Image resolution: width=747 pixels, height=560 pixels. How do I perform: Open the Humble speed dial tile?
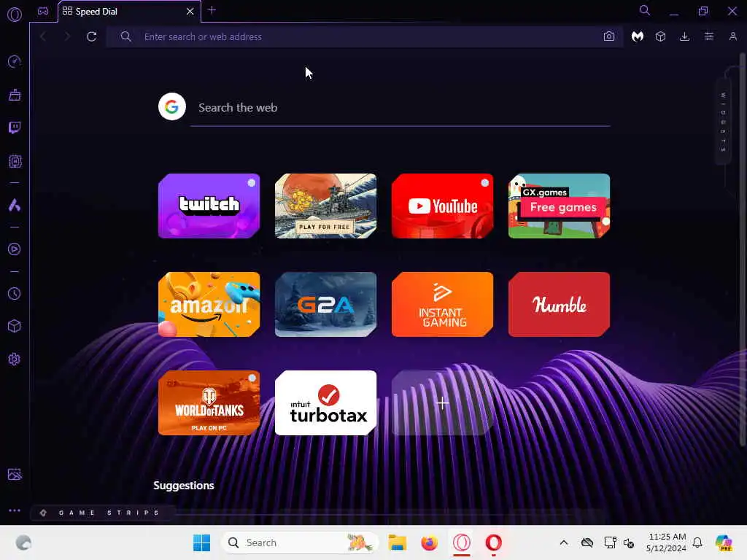[x=560, y=304]
